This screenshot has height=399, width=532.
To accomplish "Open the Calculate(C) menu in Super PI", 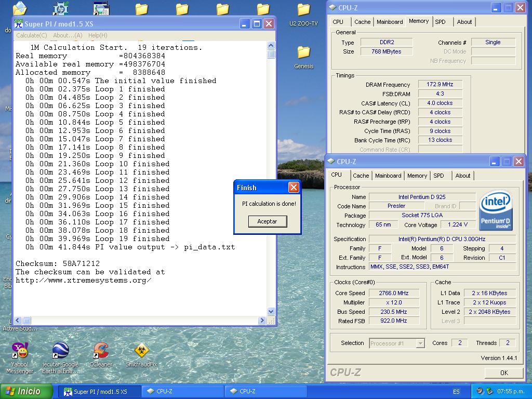I will coord(32,35).
